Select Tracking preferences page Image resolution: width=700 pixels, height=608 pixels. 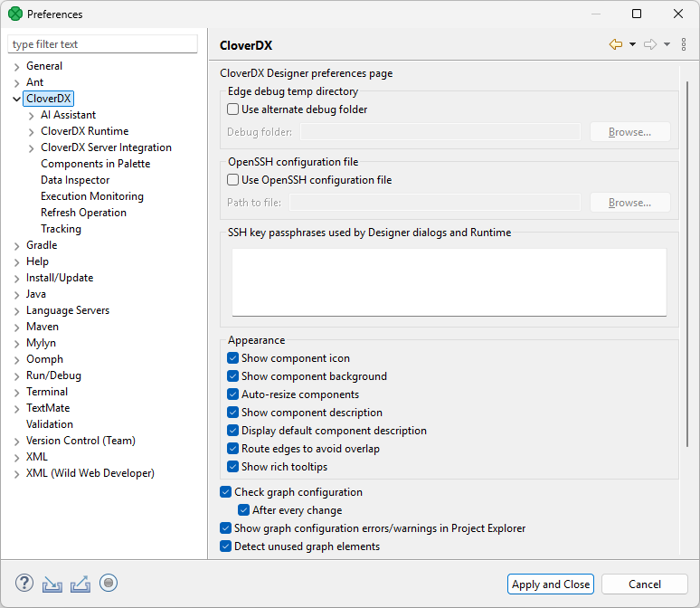coord(61,229)
